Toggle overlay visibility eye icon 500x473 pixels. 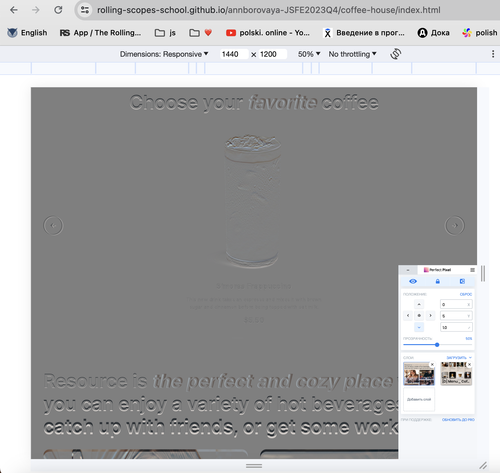point(413,281)
